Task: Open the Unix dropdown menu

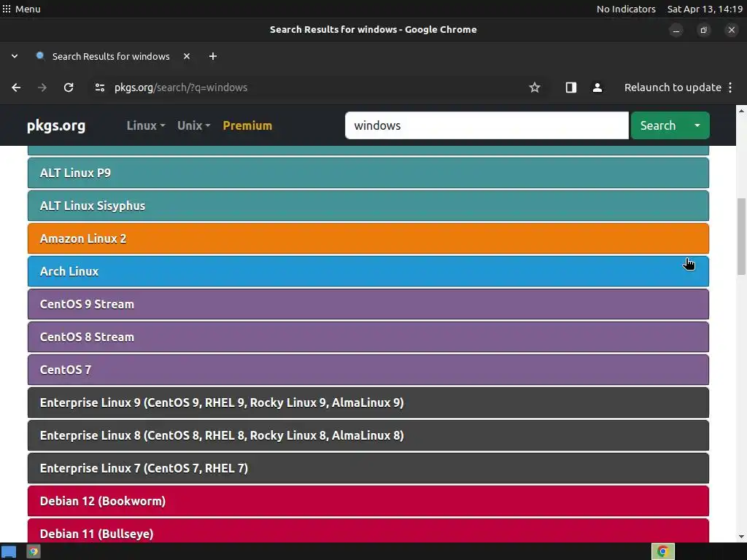Action: (x=193, y=125)
